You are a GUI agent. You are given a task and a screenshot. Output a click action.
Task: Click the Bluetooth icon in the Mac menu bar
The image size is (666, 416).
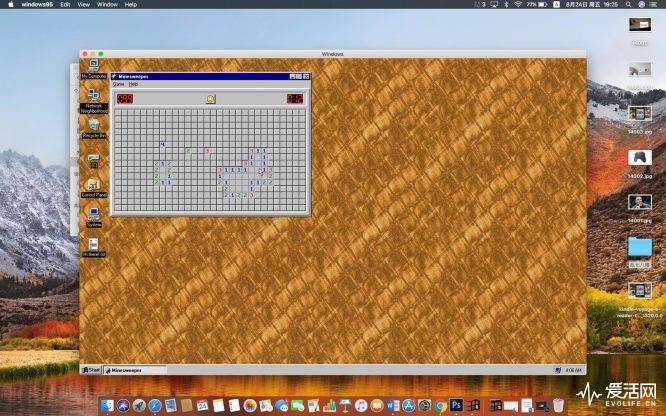pos(506,4)
